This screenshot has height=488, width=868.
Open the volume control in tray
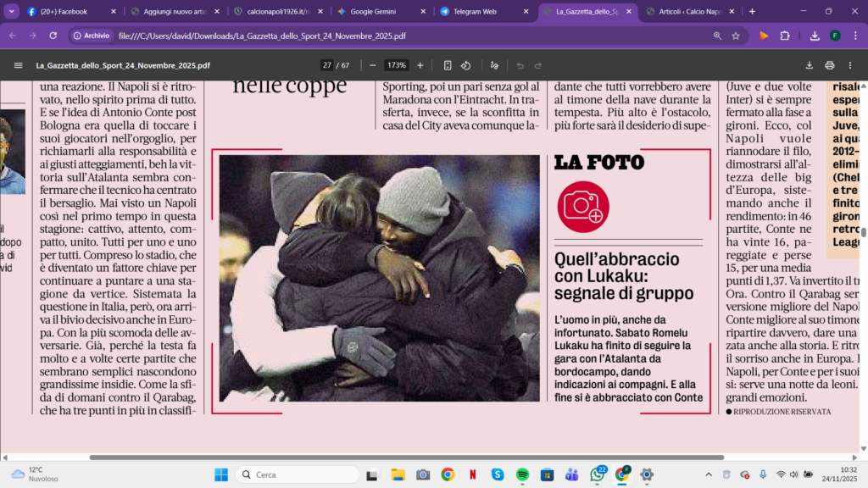tap(793, 474)
